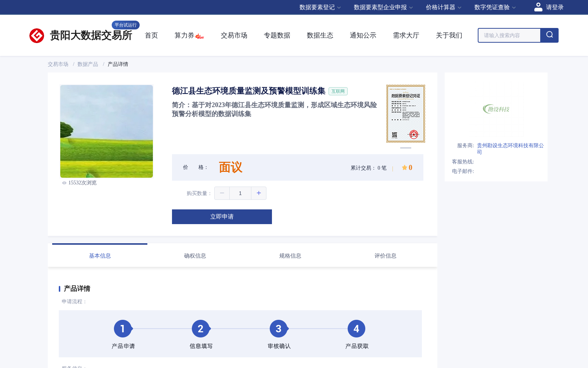Click step 4 产品获取 circle
588x368 pixels.
[356, 329]
